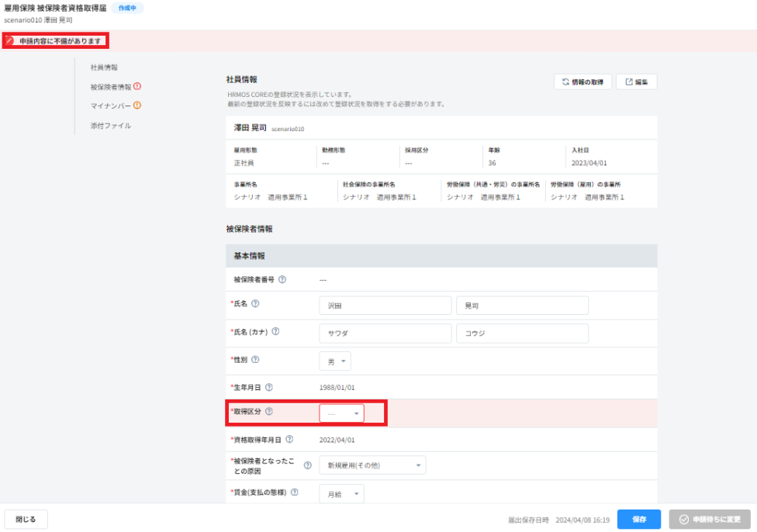Click help icon next to 被保険者番号
This screenshot has width=757, height=532.
click(282, 279)
